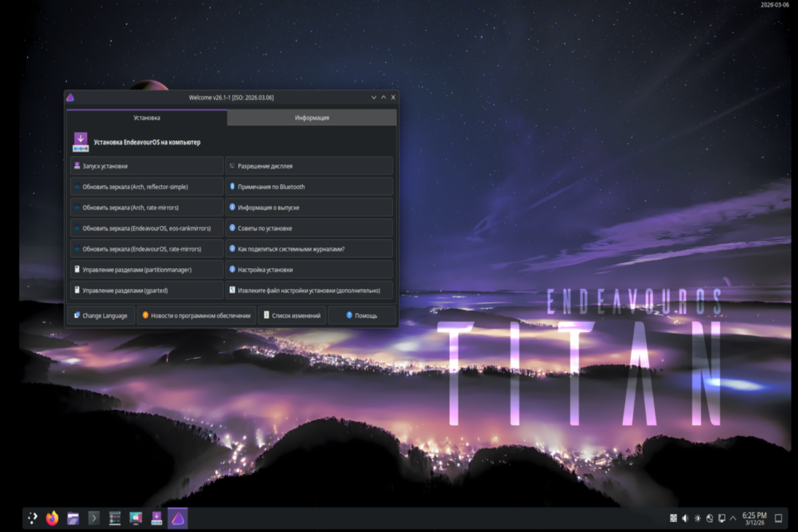
Task: Click the volume icon in the system tray
Action: pos(685,517)
